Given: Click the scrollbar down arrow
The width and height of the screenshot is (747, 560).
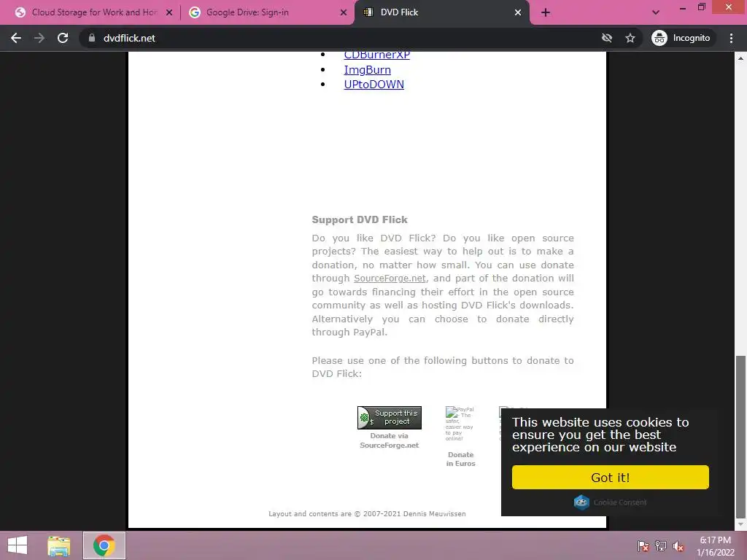Looking at the screenshot, I should tap(740, 524).
